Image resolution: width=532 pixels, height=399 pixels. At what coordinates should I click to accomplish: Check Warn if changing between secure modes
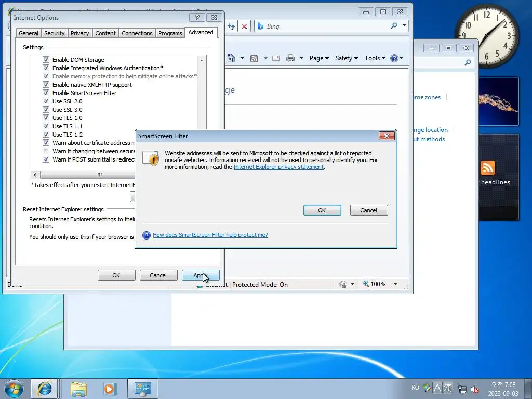pyautogui.click(x=46, y=151)
